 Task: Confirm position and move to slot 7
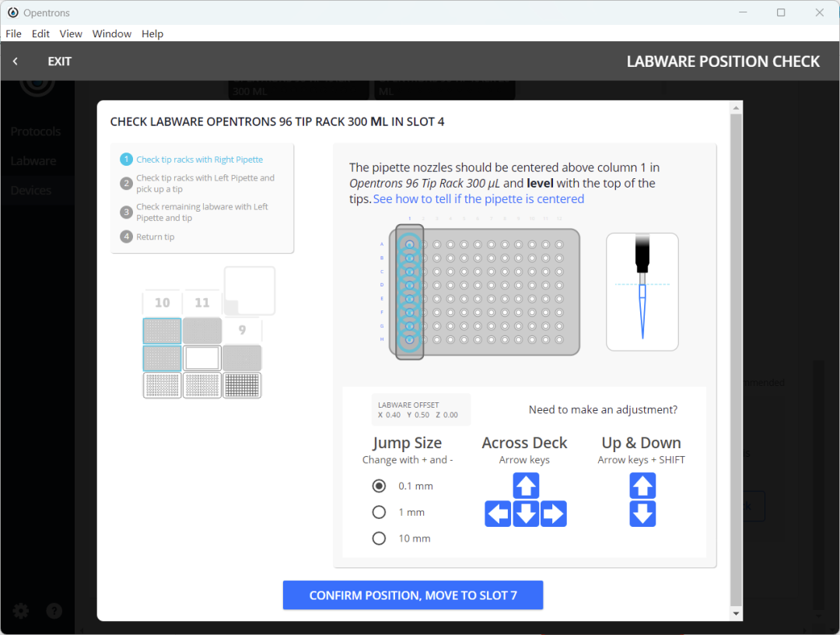(413, 595)
